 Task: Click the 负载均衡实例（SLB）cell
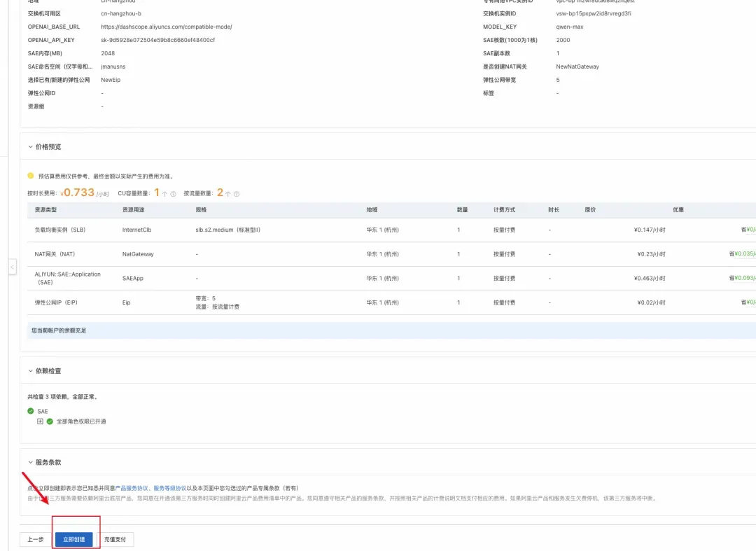(60, 230)
